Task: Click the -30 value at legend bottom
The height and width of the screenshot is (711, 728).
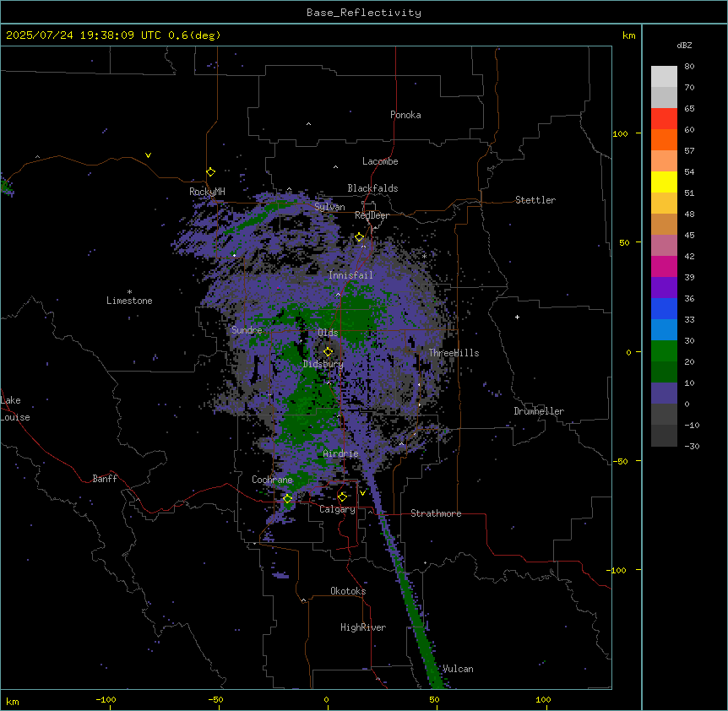Action: click(x=692, y=446)
